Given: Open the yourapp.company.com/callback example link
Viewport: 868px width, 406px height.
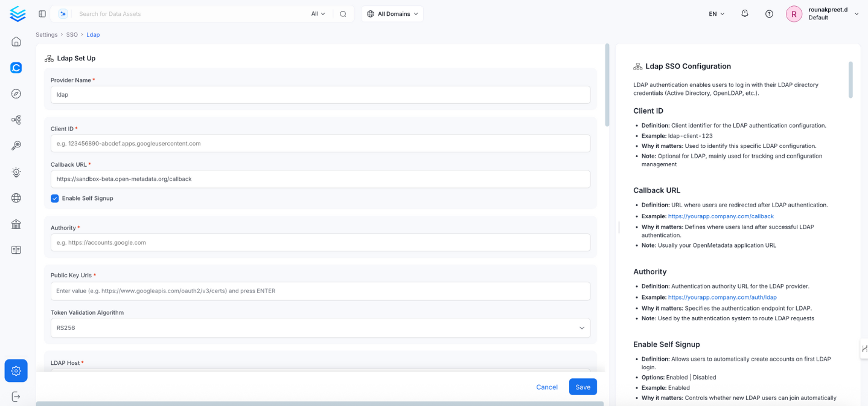Looking at the screenshot, I should point(720,216).
